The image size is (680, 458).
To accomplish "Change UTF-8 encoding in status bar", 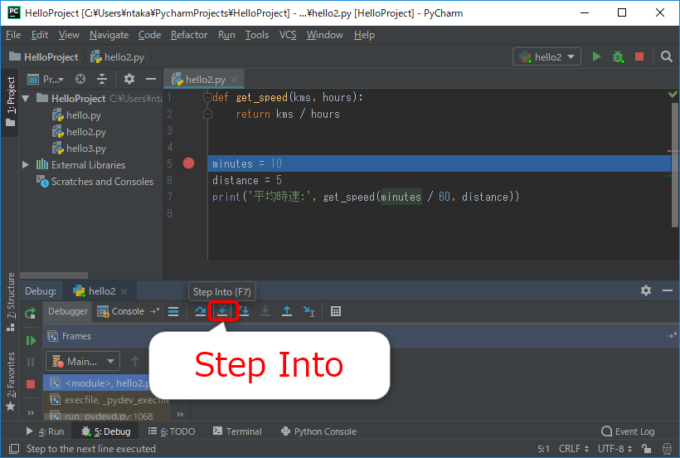I will 615,448.
